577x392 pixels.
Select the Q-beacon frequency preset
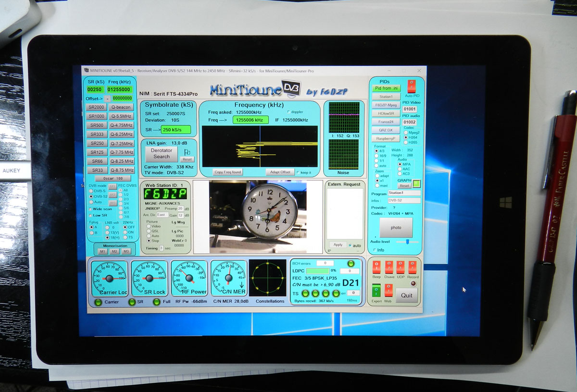click(121, 107)
